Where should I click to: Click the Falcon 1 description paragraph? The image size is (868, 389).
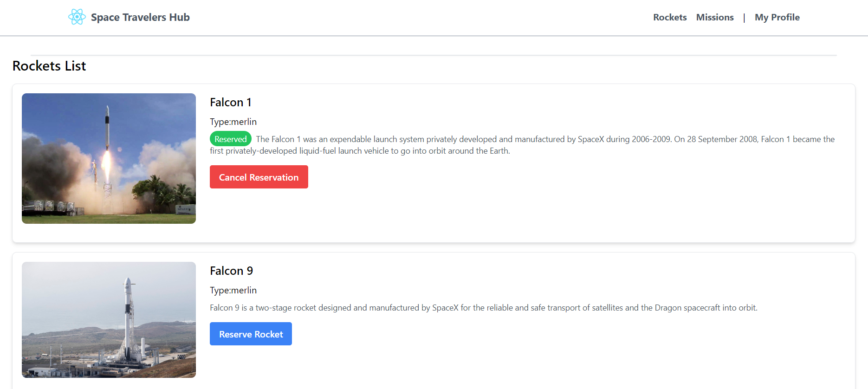pyautogui.click(x=522, y=145)
